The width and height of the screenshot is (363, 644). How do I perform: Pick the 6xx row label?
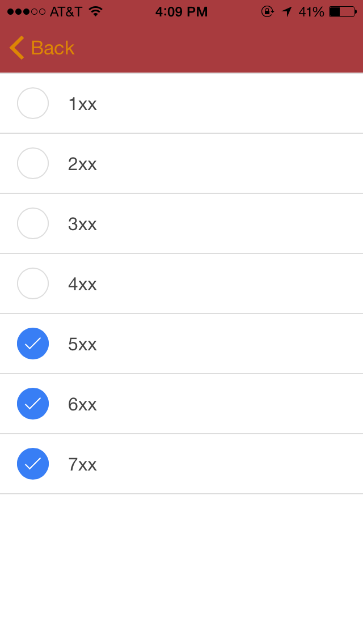click(x=83, y=405)
